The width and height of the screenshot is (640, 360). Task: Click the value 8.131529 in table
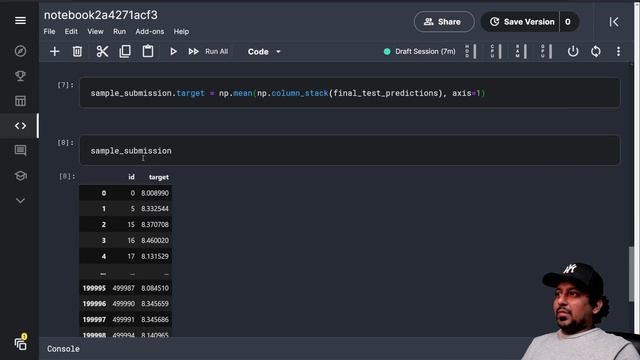click(x=155, y=256)
